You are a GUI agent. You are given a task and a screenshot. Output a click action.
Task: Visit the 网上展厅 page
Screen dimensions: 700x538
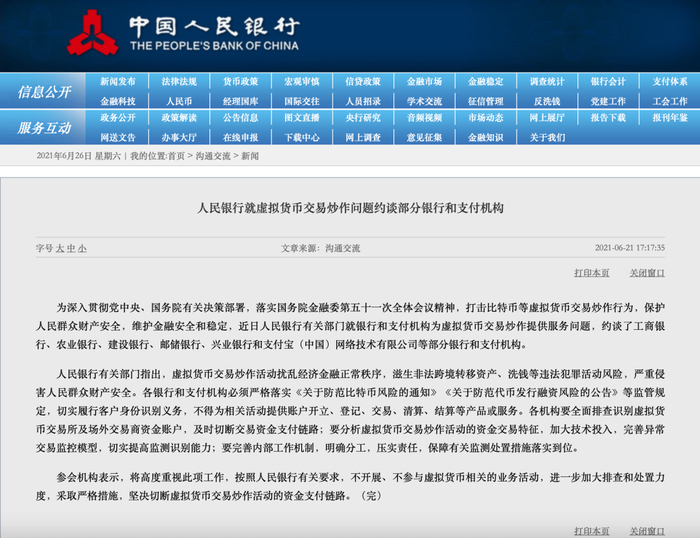tap(547, 117)
